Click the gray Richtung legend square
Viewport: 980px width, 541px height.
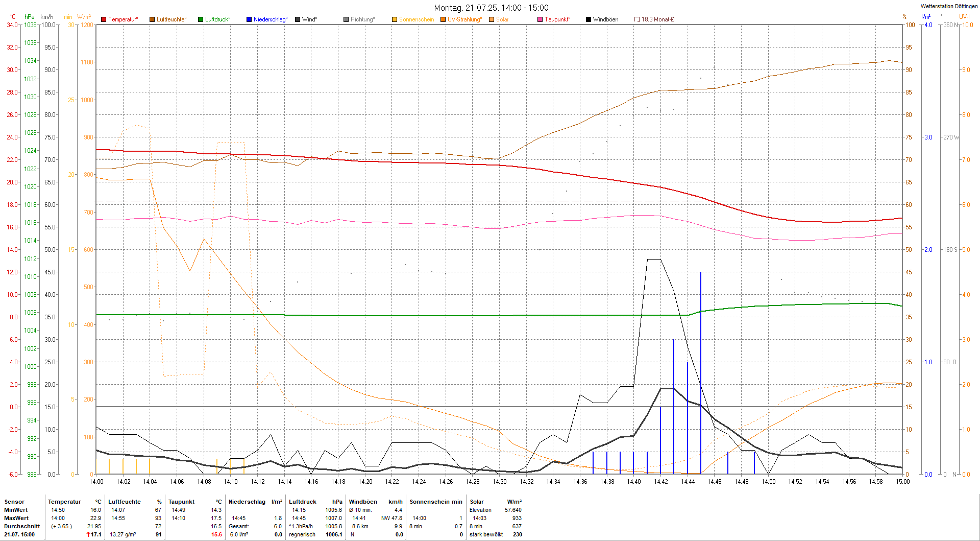click(x=346, y=19)
